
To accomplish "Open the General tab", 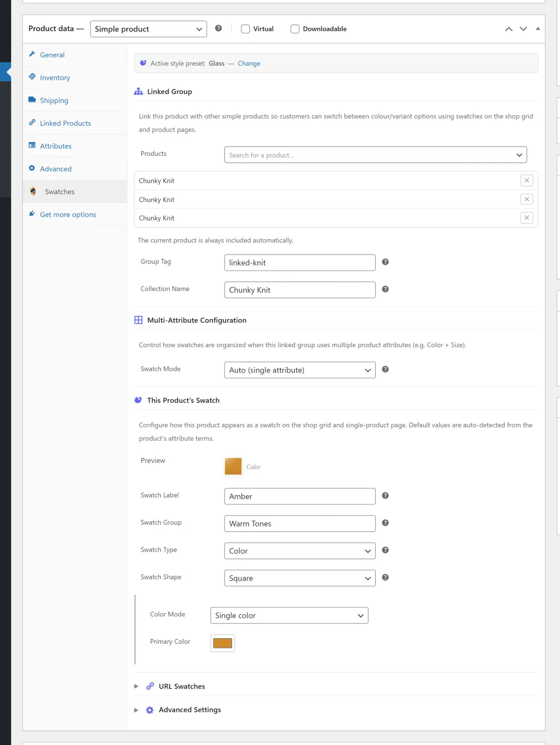I will 75,54.
